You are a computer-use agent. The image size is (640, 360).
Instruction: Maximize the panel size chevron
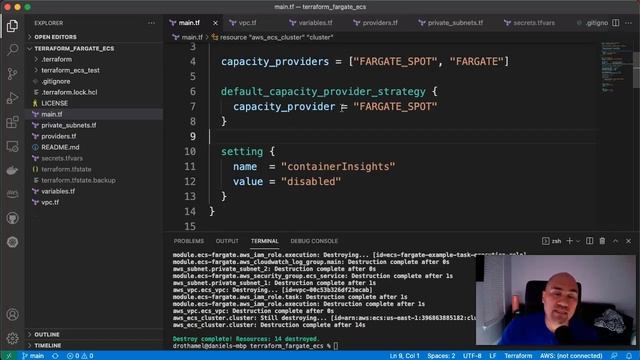(x=616, y=241)
